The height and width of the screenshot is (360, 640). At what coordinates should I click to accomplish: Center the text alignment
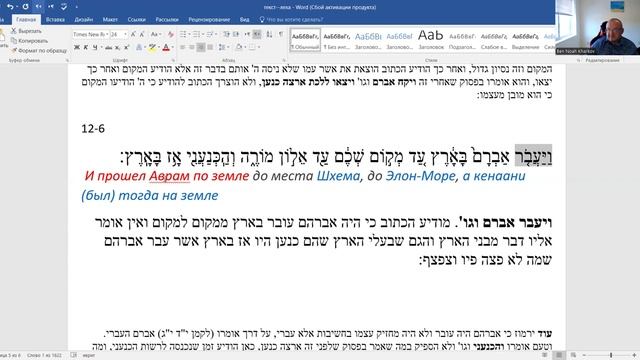pos(191,47)
